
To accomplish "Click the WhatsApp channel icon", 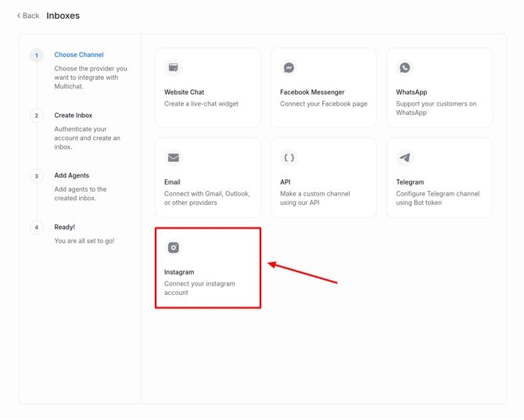I will click(405, 68).
